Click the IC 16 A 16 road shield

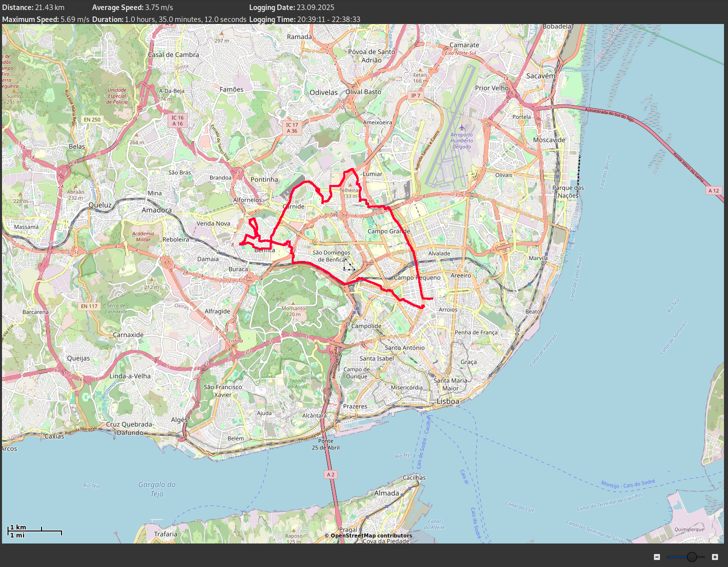pyautogui.click(x=178, y=120)
